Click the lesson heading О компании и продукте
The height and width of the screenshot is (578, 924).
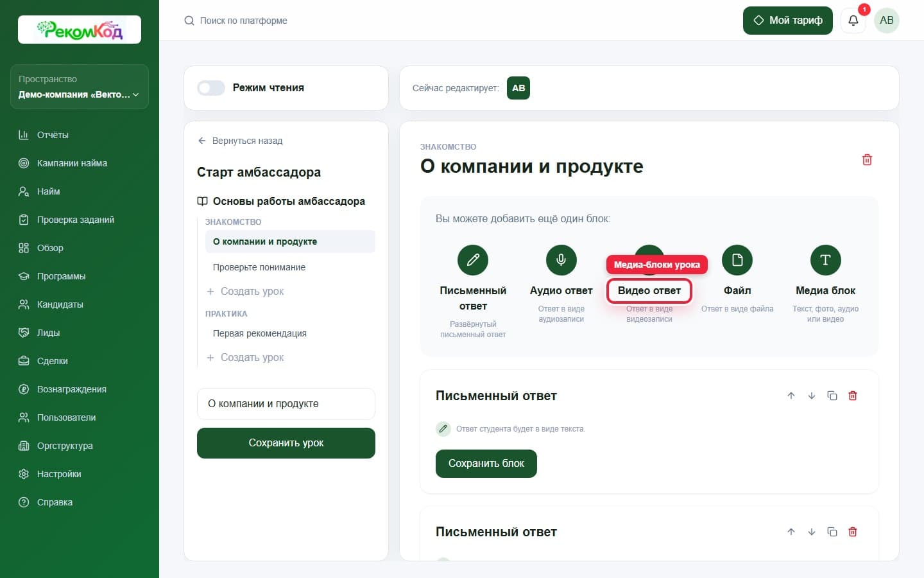[x=531, y=166]
